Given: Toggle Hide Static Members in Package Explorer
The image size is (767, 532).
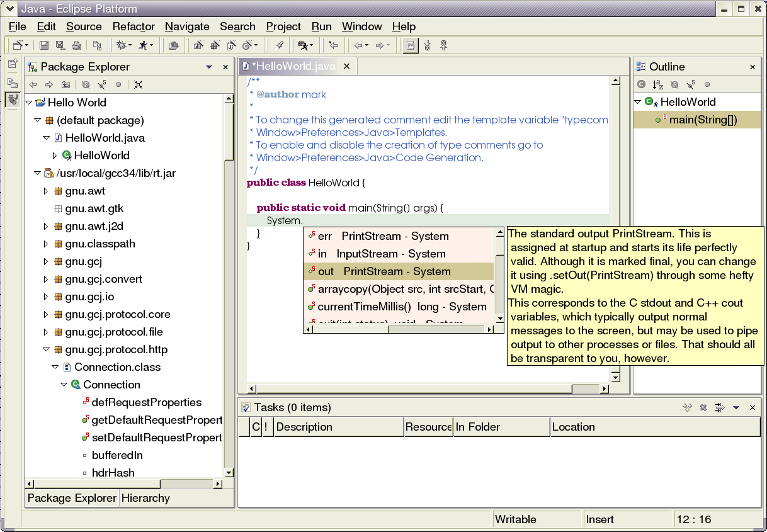Looking at the screenshot, I should (x=102, y=84).
